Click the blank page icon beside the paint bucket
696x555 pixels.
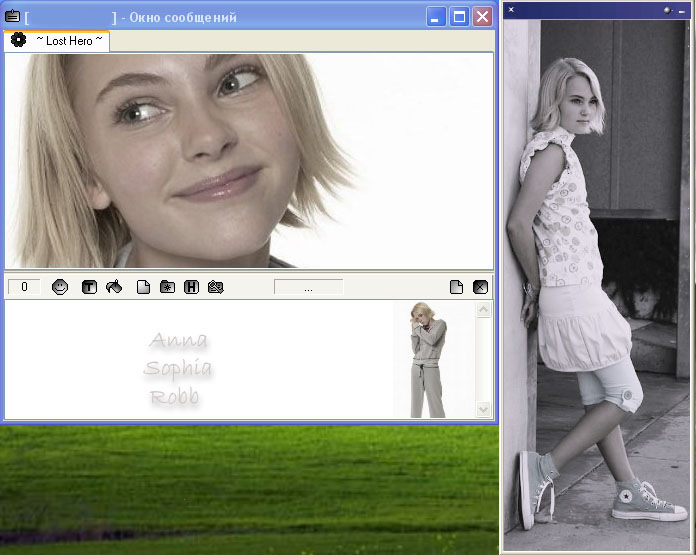click(x=143, y=287)
